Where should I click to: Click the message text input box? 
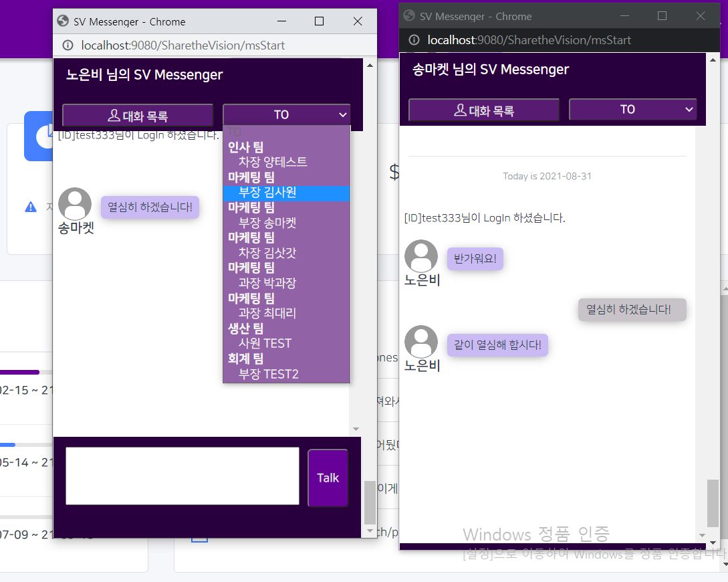[x=182, y=476]
